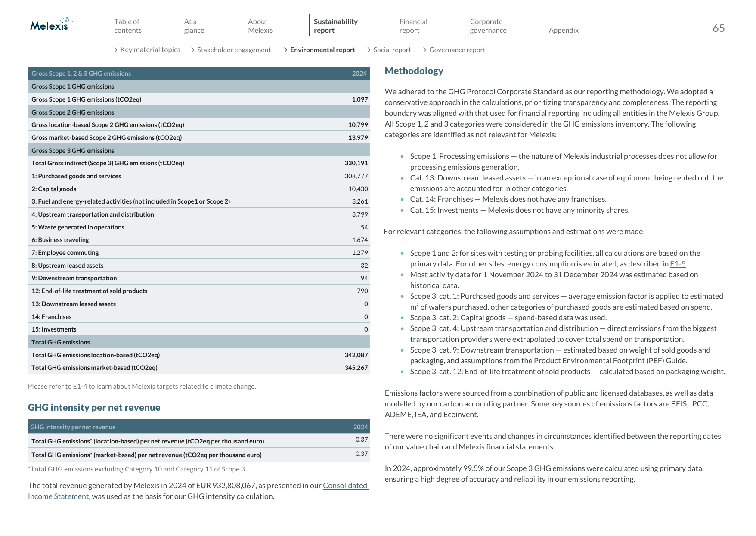Click 'Scope 3, cat. 2: Capital goods' bullet
Image resolution: width=756 pixels, height=536 pixels.
[508, 318]
